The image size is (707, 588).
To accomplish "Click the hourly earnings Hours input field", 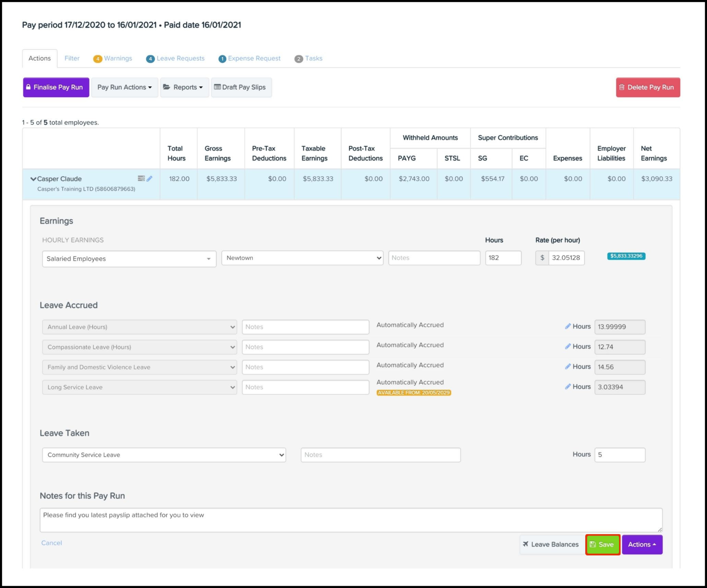I will coord(503,258).
